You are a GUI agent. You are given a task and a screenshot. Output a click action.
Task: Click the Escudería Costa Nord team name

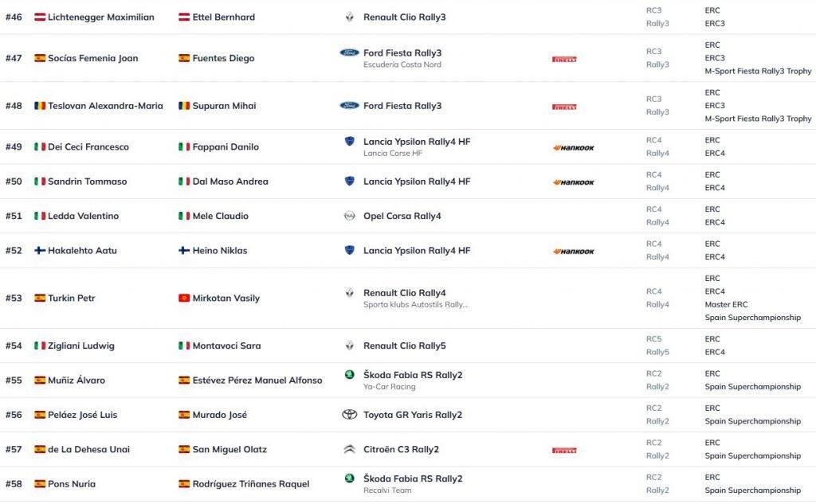click(402, 64)
